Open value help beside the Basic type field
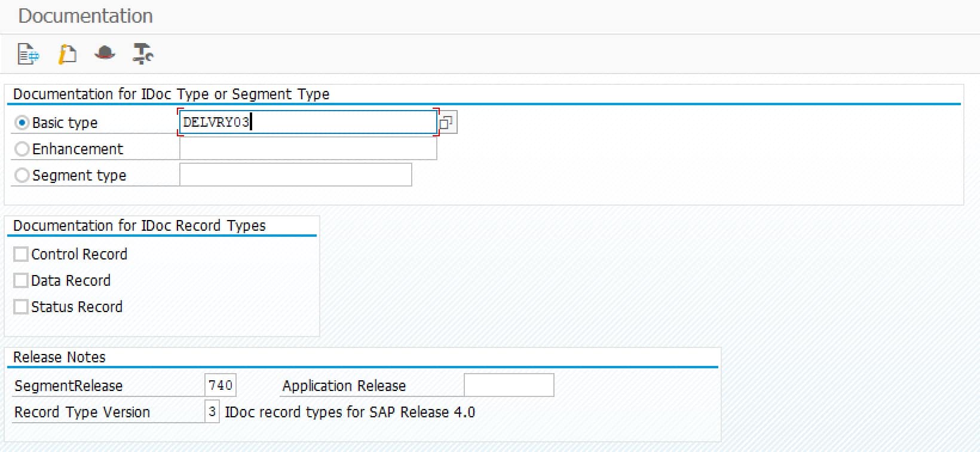The width and height of the screenshot is (980, 452). [x=446, y=123]
